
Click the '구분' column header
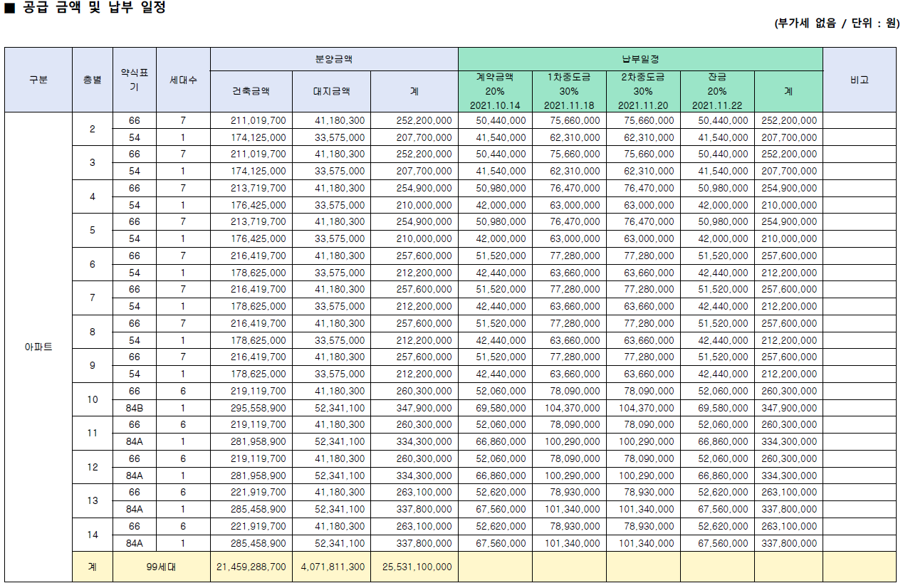click(x=38, y=80)
